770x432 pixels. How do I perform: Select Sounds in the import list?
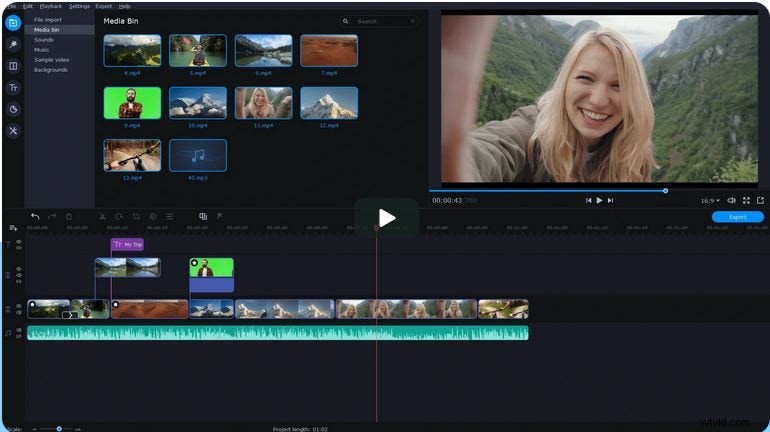(44, 39)
